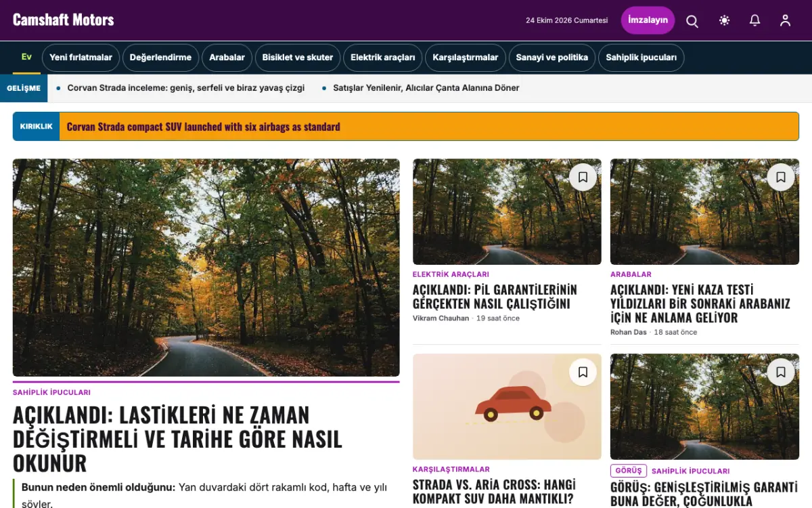Open the Bisiklet ve skuter section
Viewport: 812px width, 508px height.
pyautogui.click(x=298, y=58)
